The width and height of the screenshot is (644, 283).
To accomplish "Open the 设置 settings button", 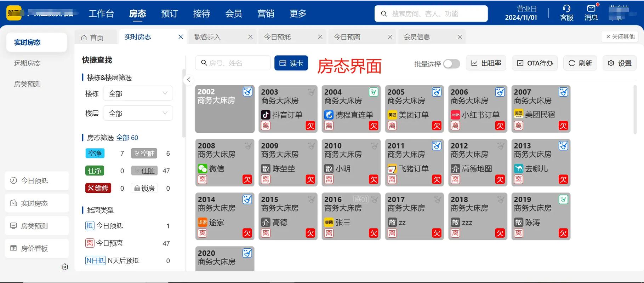I will [620, 63].
